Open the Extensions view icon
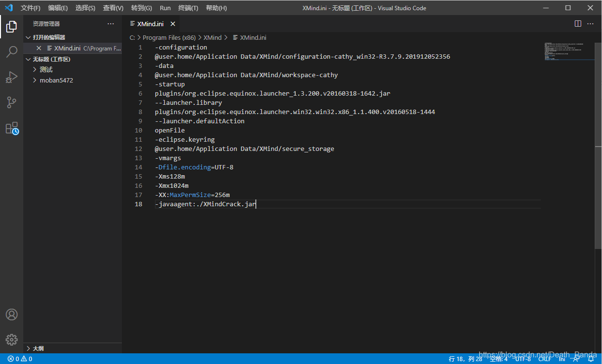The image size is (602, 364). (x=12, y=128)
